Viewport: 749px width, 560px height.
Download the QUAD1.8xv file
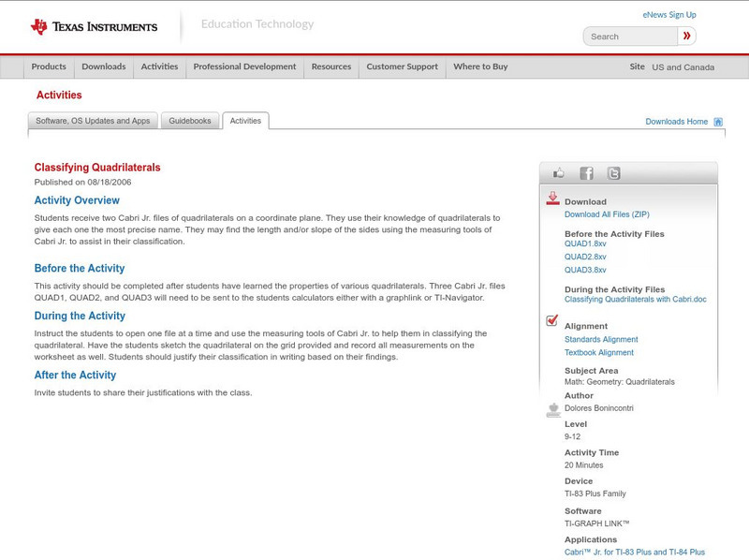pos(585,243)
